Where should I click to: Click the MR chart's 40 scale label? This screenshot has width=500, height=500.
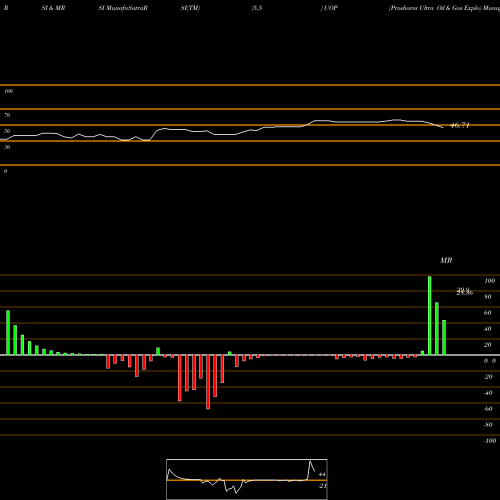(488, 329)
